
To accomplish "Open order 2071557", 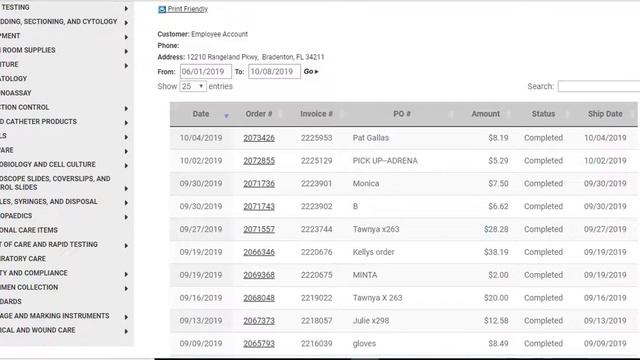I will coord(259,229).
